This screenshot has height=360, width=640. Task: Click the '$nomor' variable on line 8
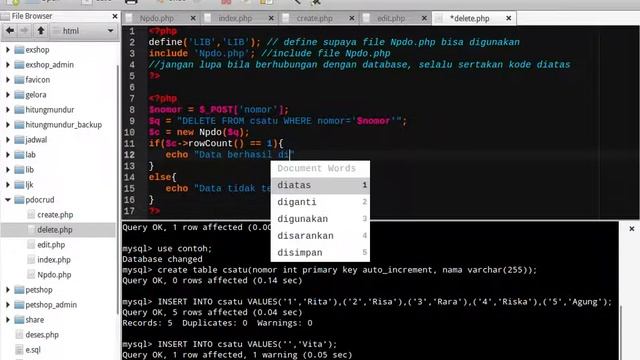pyautogui.click(x=165, y=110)
